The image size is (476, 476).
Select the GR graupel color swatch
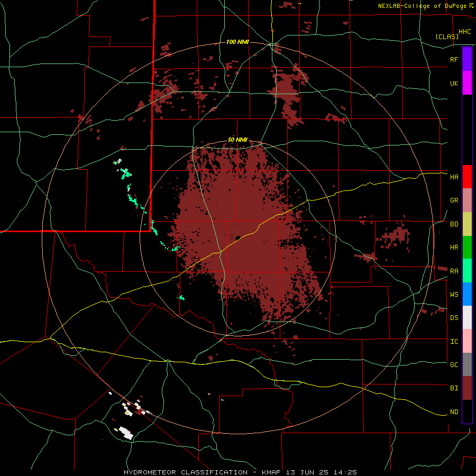467,200
